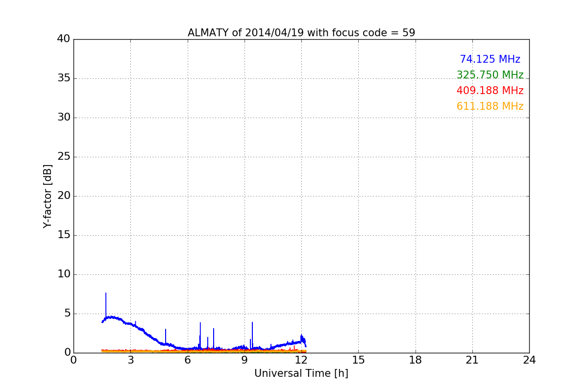Select the 611.188 MHz legend label

(x=490, y=106)
